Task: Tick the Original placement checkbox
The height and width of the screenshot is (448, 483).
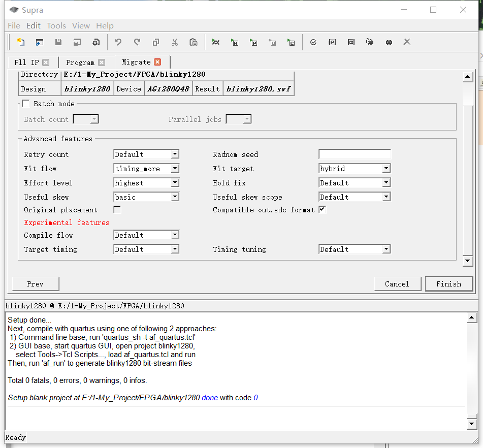Action: tap(117, 210)
